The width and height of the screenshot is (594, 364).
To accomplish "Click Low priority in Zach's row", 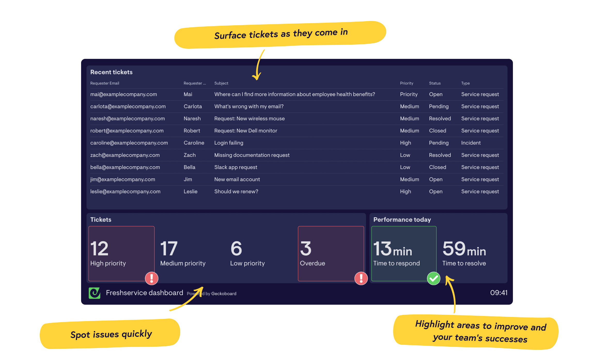I will point(405,155).
